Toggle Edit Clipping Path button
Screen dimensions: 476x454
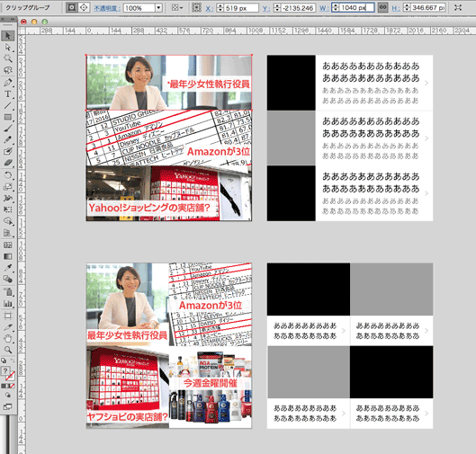pos(72,7)
